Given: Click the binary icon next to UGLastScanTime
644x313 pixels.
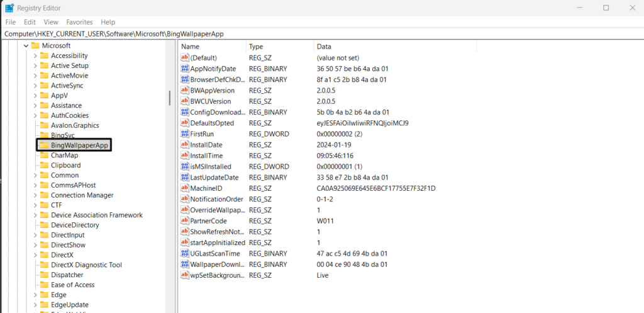Looking at the screenshot, I should point(185,254).
